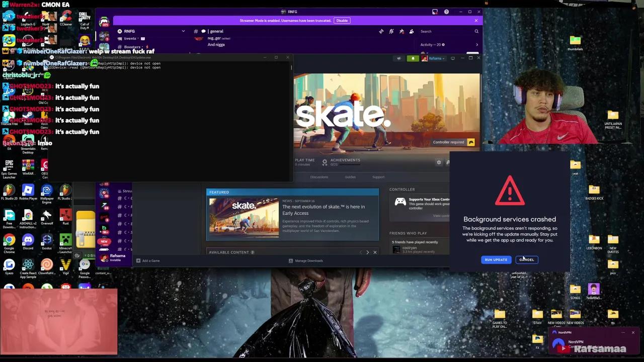The width and height of the screenshot is (644, 362).
Task: Open the Free Download Manager desktop icon
Action: [9, 219]
